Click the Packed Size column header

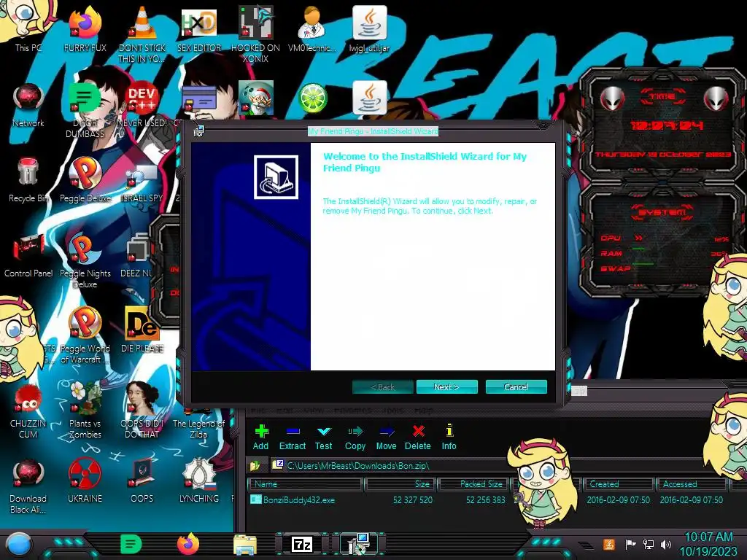[x=474, y=484]
